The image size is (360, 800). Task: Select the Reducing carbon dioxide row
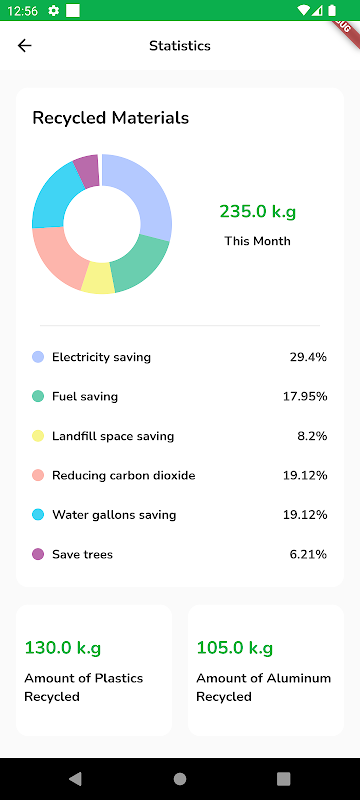click(179, 476)
